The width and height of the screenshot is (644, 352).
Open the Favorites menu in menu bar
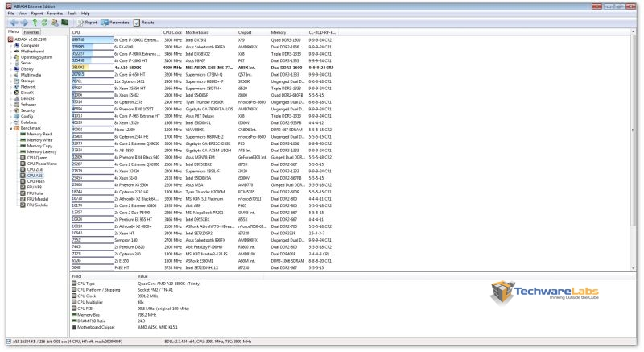(55, 14)
